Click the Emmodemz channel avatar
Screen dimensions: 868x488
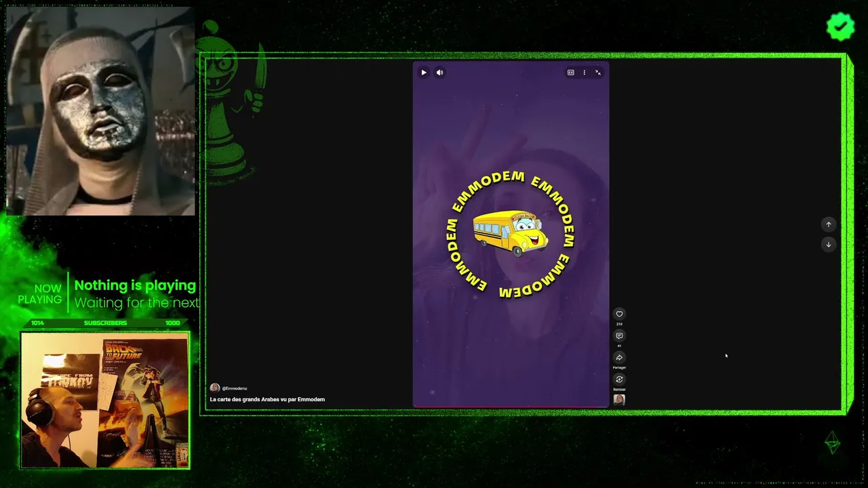coord(215,388)
